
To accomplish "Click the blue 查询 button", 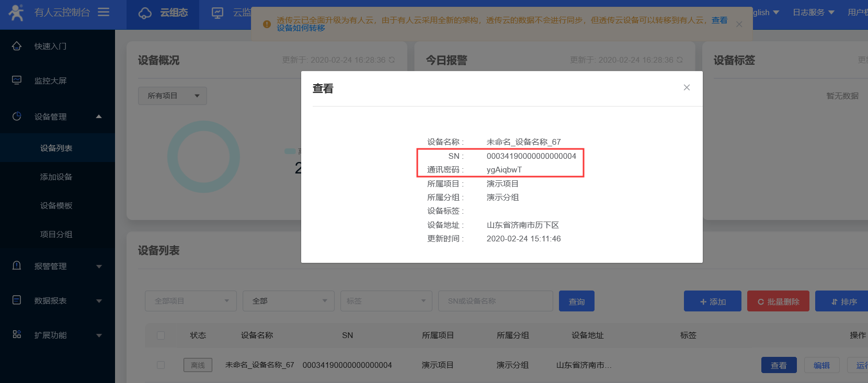I will point(576,301).
